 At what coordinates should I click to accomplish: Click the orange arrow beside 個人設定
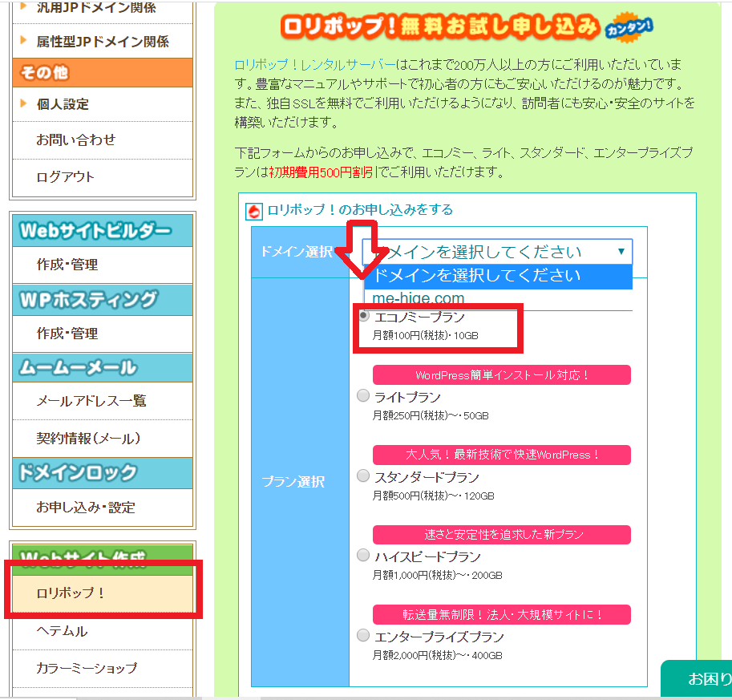coord(23,103)
